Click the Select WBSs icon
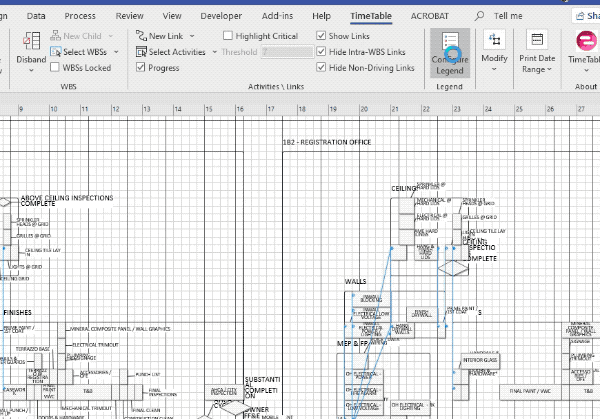Image resolution: width=600 pixels, height=419 pixels. tap(55, 52)
